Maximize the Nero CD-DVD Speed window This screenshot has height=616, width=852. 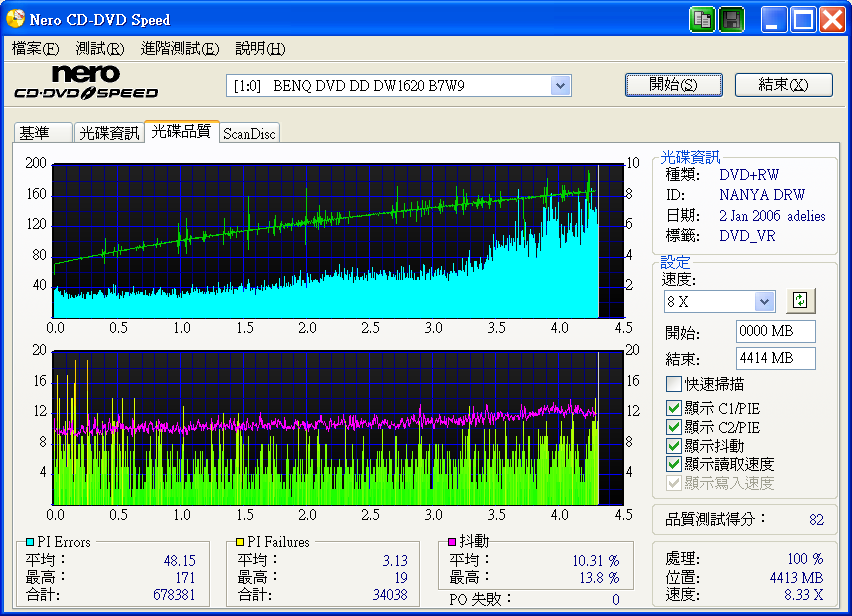click(x=804, y=20)
